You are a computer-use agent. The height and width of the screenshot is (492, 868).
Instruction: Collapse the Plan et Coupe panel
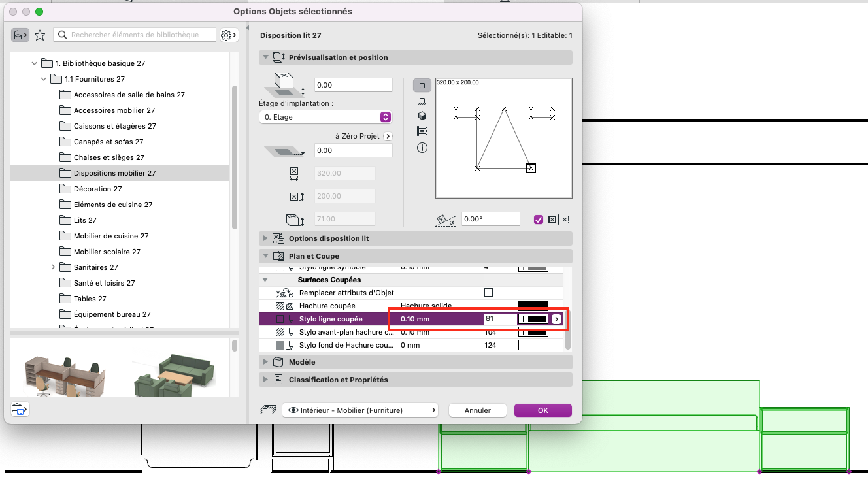265,256
